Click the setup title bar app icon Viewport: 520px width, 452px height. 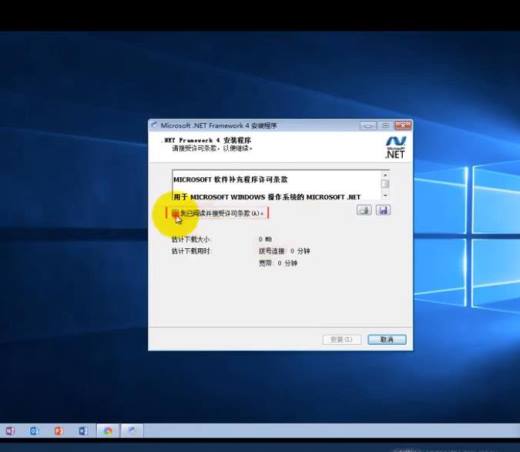click(x=154, y=126)
